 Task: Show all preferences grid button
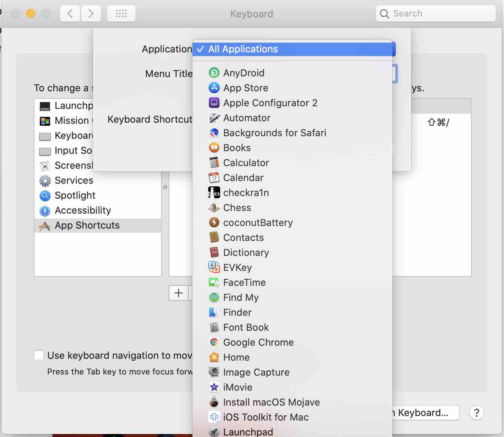(121, 14)
